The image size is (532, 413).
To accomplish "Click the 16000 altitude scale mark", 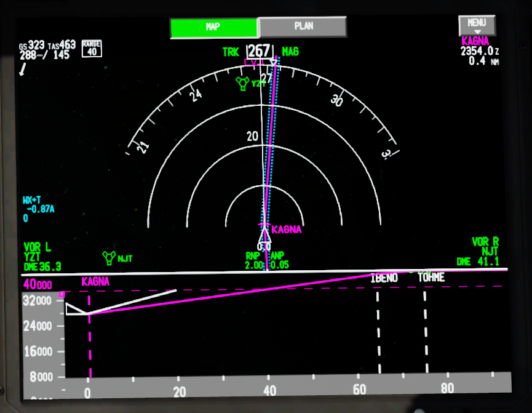I will point(38,351).
